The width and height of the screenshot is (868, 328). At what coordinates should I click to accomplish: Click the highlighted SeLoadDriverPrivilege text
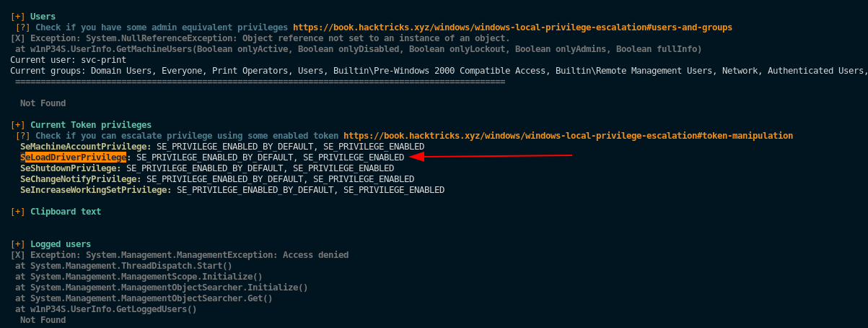pyautogui.click(x=73, y=157)
